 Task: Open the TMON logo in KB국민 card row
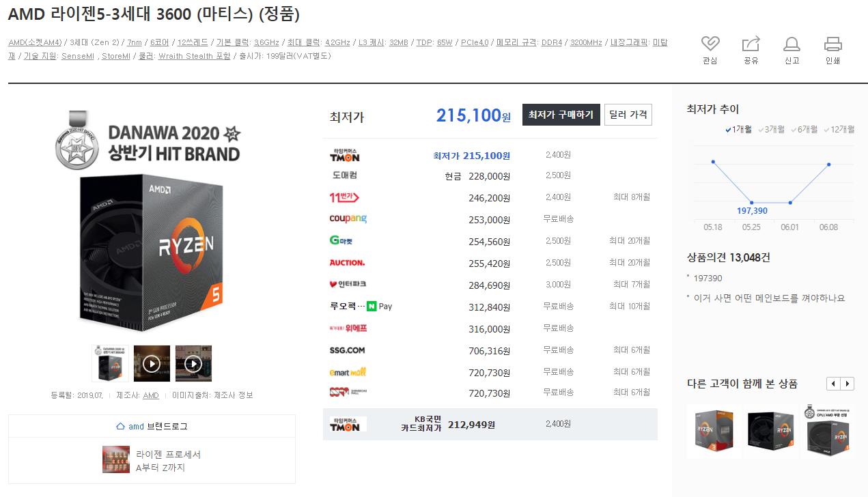coord(348,424)
